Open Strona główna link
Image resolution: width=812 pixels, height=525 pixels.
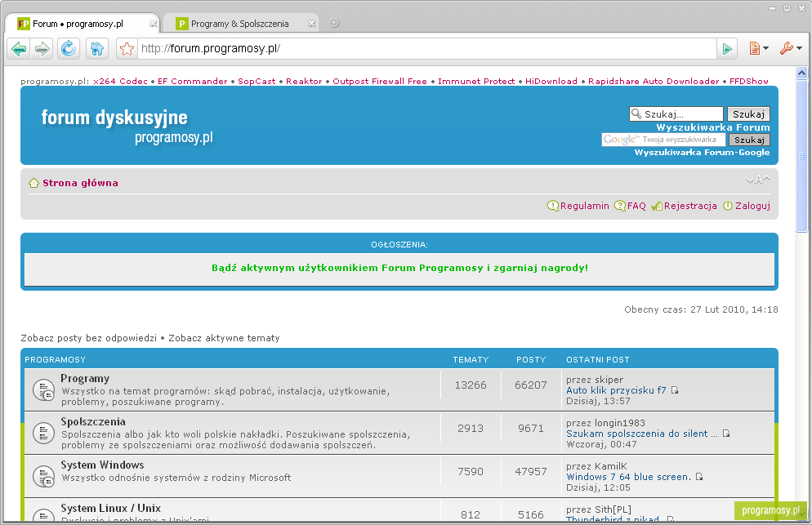(80, 183)
